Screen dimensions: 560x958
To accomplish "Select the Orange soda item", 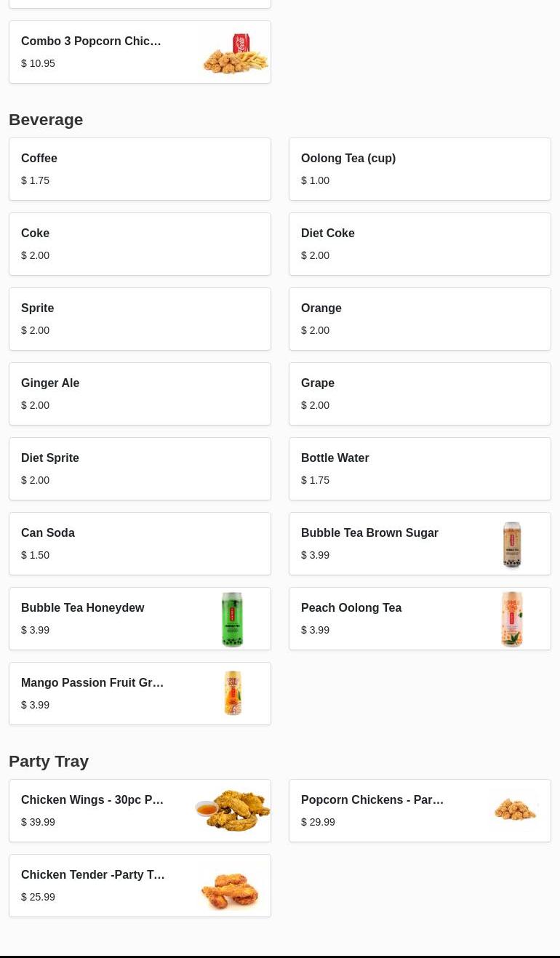I will (420, 319).
